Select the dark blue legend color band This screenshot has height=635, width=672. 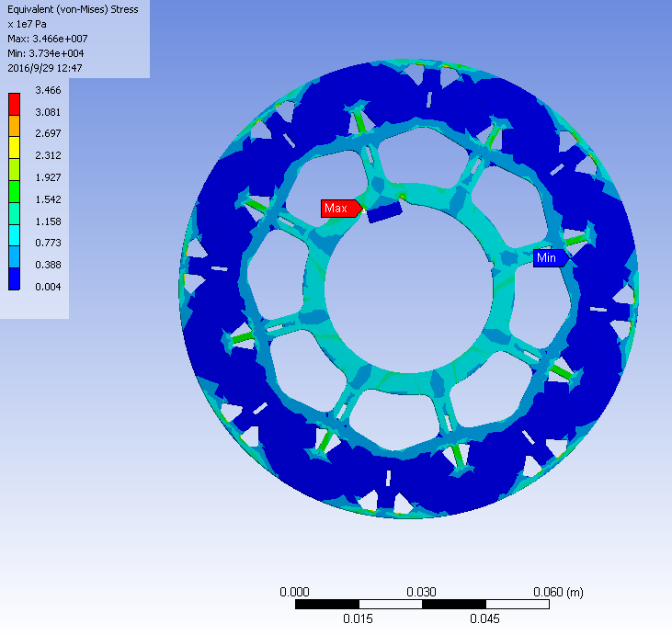(x=14, y=279)
